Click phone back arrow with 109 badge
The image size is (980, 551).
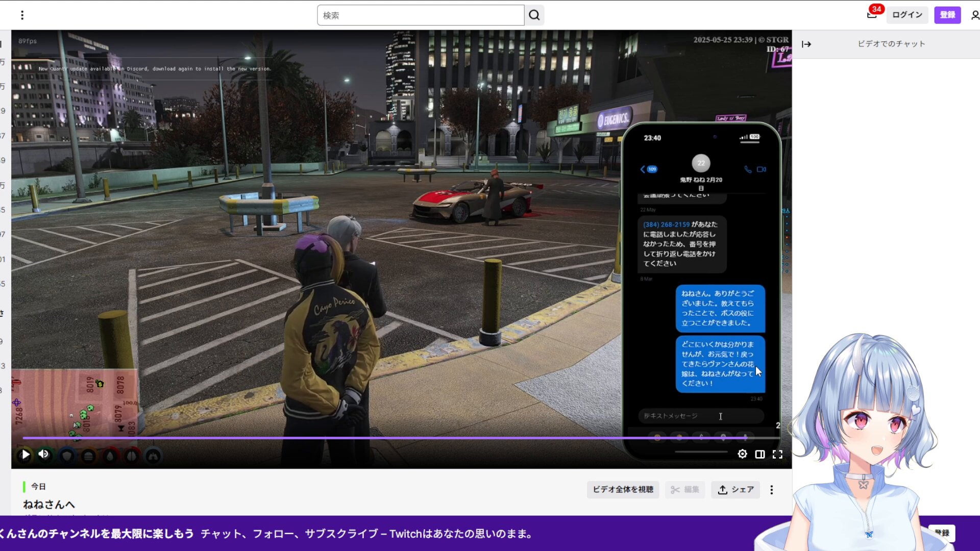tap(649, 169)
